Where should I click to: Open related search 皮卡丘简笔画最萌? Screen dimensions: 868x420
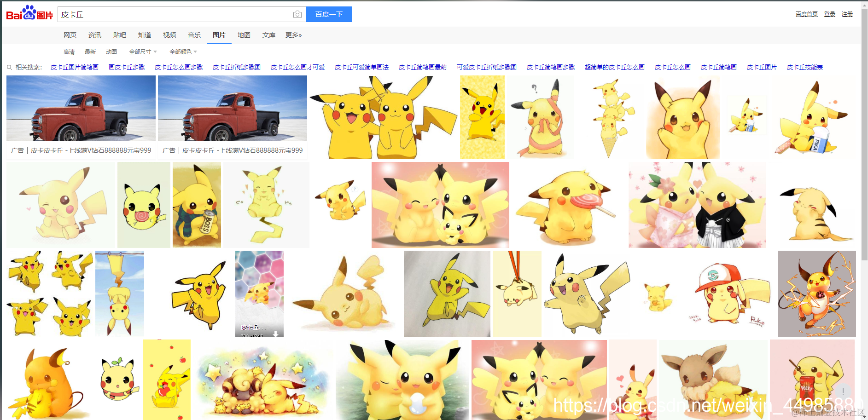click(423, 67)
